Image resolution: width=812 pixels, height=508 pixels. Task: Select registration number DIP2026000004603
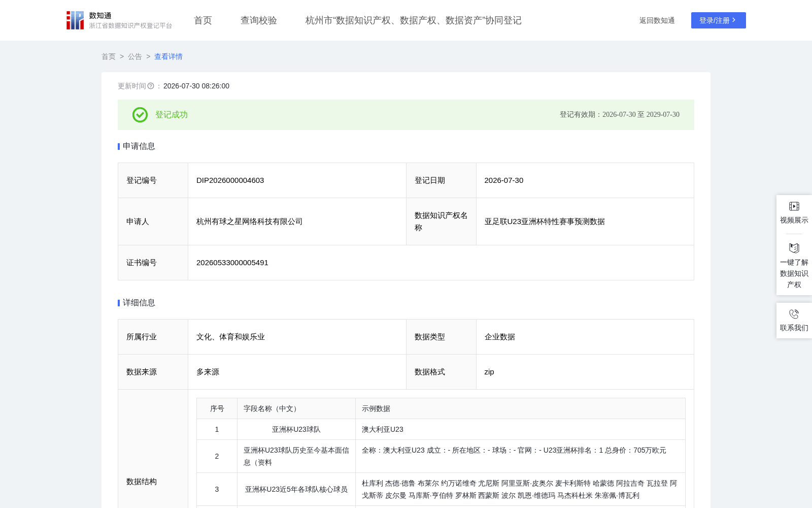230,180
